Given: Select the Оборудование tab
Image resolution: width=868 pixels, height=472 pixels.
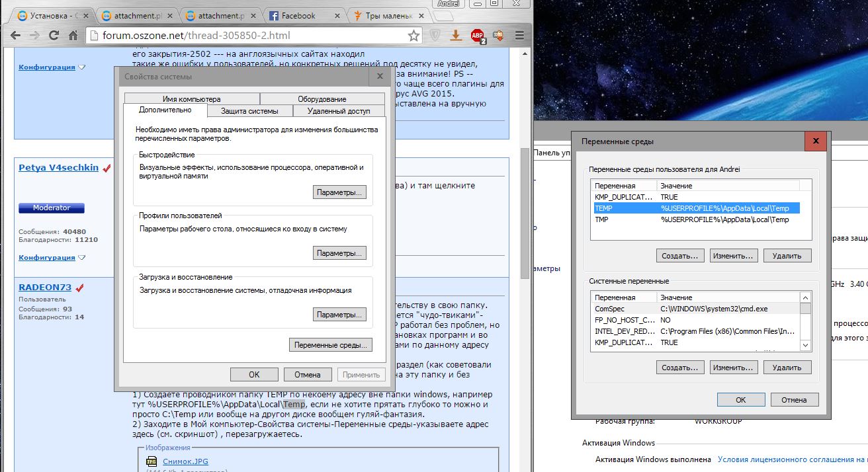Looking at the screenshot, I should pyautogui.click(x=322, y=99).
